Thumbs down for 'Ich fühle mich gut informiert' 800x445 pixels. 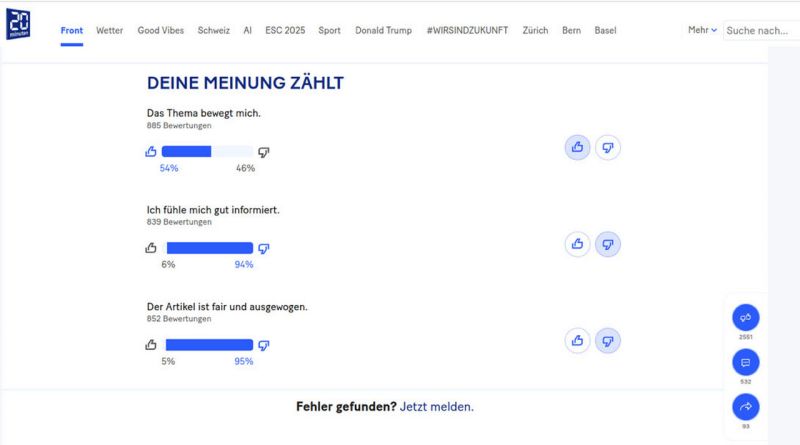pyautogui.click(x=608, y=243)
